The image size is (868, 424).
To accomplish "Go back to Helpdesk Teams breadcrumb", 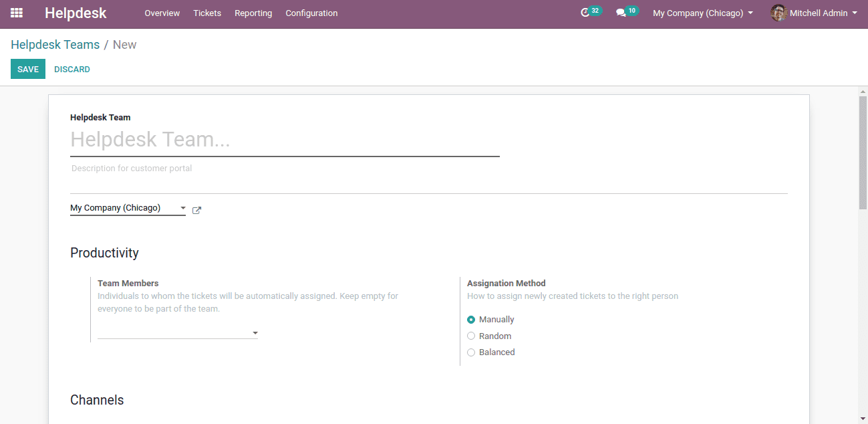I will point(55,45).
